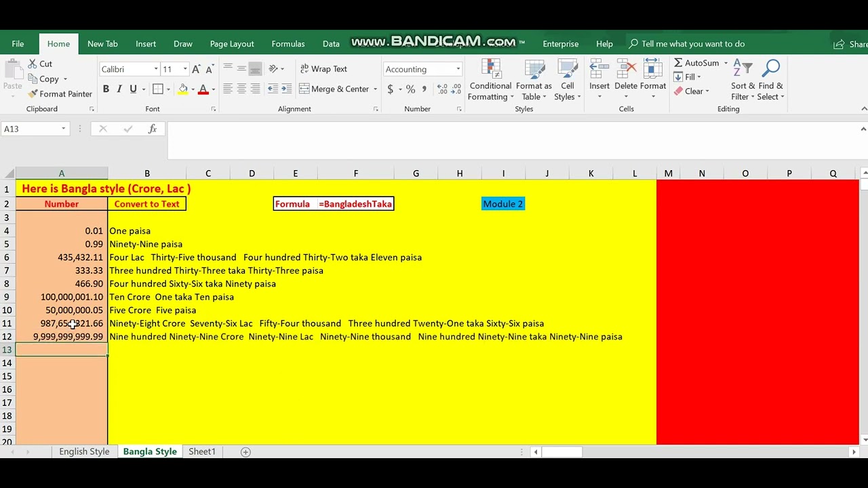868x488 pixels.
Task: Click the blue Module 2 cell
Action: click(503, 204)
